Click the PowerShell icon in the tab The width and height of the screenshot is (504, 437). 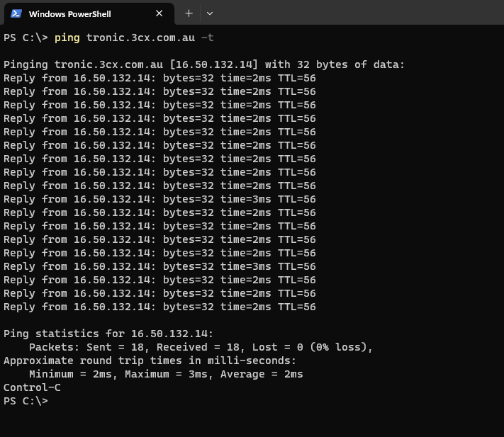point(15,13)
